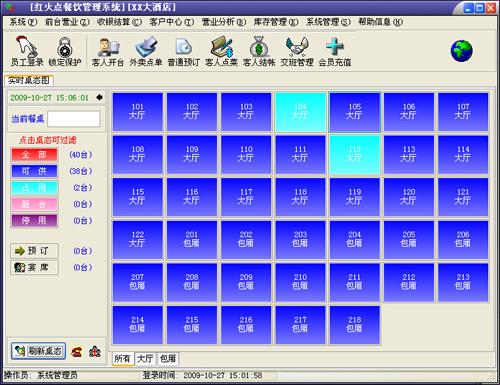This screenshot has width=500, height=385.
Task: Filter occupied tables with cyan 占用 swatch
Action: click(34, 188)
